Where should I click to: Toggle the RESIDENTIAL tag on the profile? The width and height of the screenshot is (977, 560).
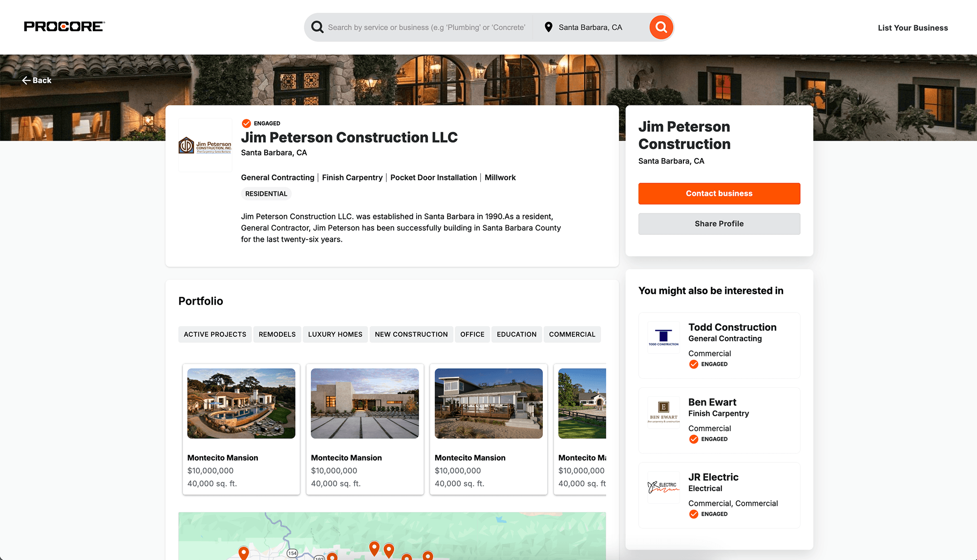pyautogui.click(x=266, y=193)
